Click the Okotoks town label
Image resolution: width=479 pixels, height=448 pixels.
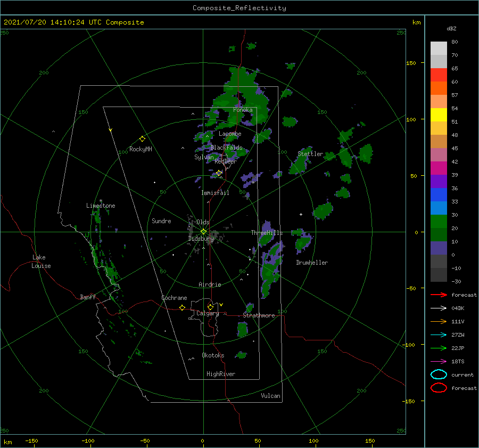point(213,355)
